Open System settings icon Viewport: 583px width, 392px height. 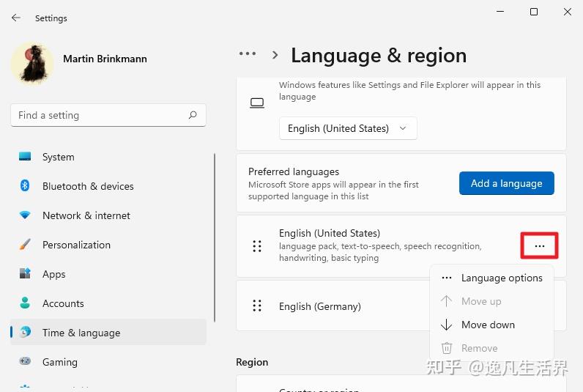tap(25, 156)
